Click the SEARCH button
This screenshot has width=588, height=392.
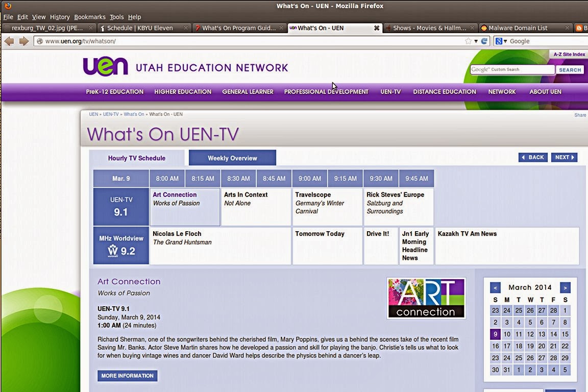click(x=570, y=70)
